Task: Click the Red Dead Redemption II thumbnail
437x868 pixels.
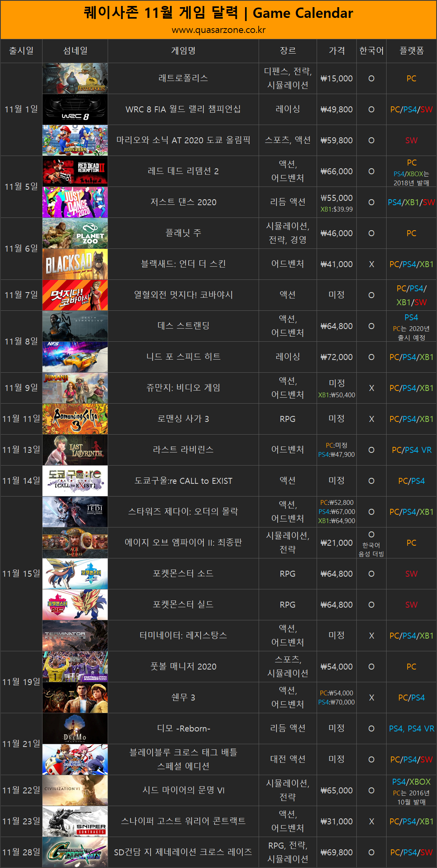Action: click(75, 171)
